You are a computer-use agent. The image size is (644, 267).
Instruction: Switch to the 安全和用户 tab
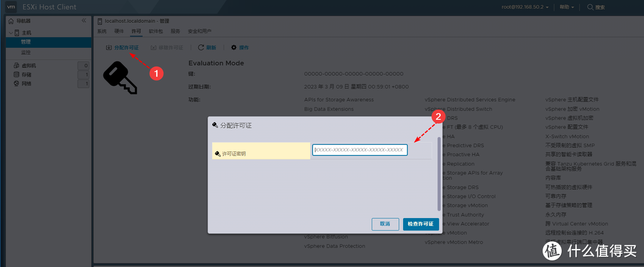click(x=200, y=31)
